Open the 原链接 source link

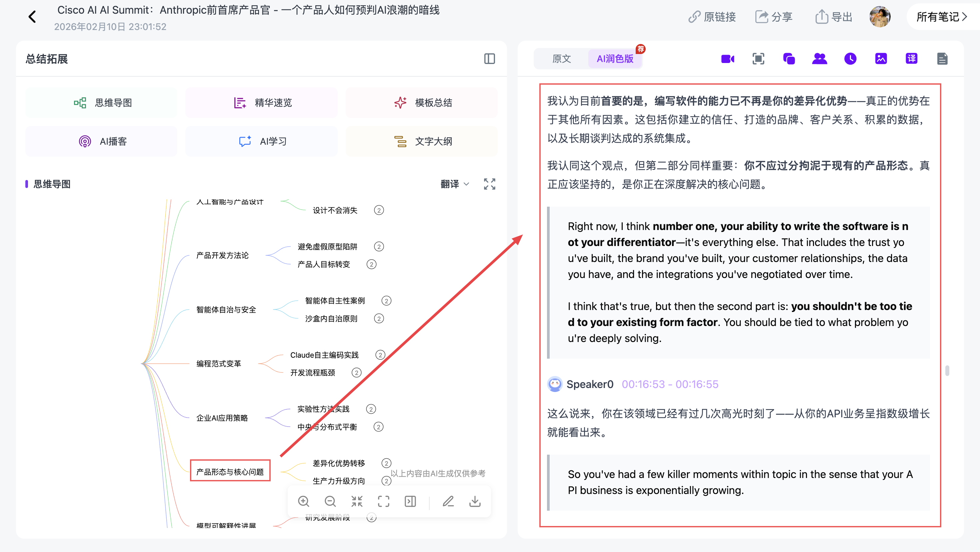[712, 17]
